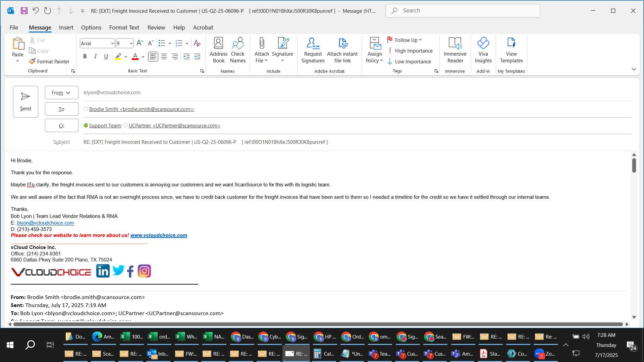Open the font size dropdown
Viewport: 644px width, 362px height.
point(131,43)
